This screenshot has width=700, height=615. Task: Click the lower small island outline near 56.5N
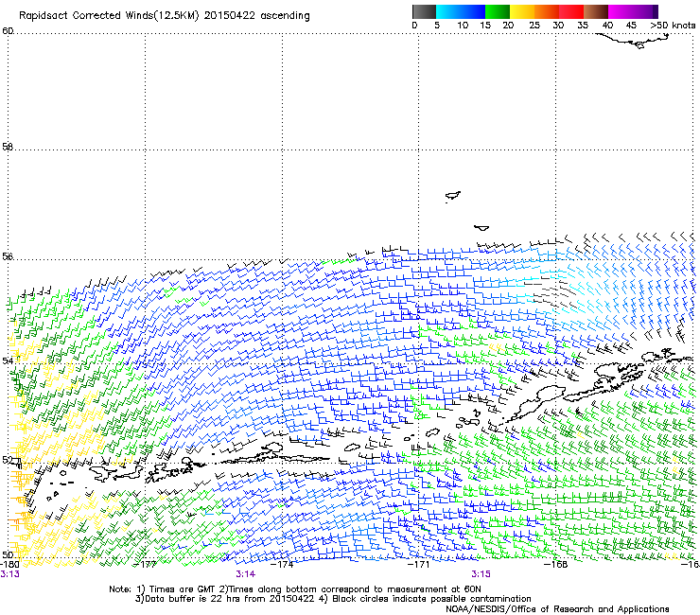point(481,228)
